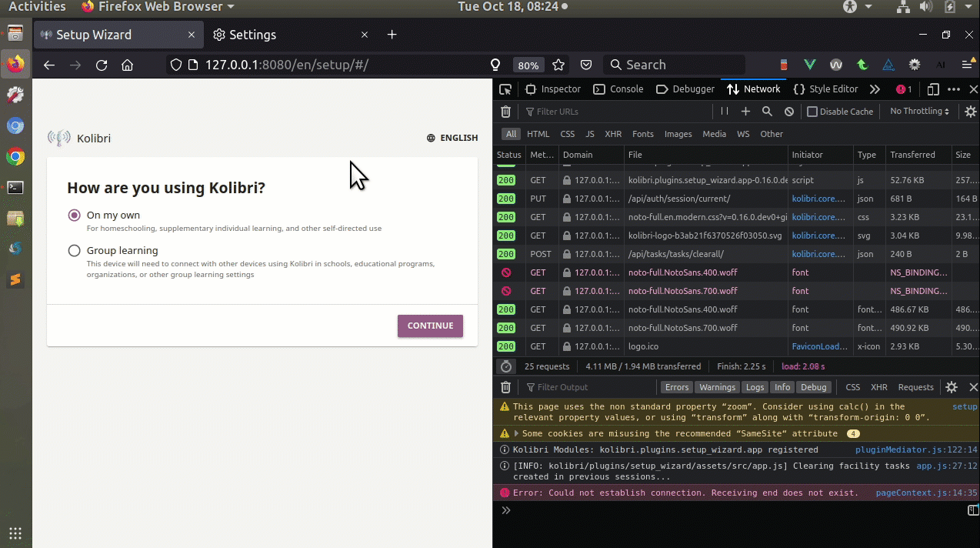Screen dimensions: 980x548
Task: Switch to the Settings browser tab
Action: (252, 35)
